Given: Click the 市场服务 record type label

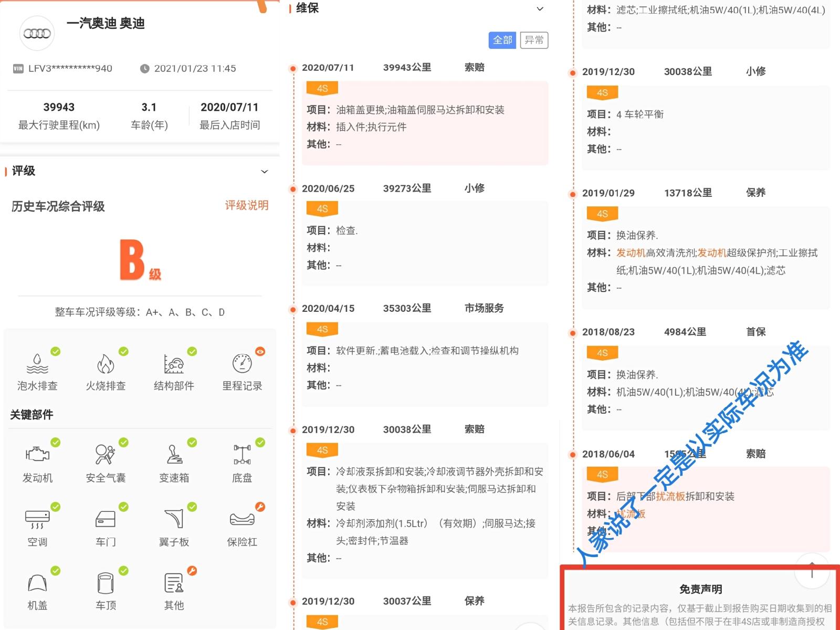Looking at the screenshot, I should pyautogui.click(x=484, y=308).
